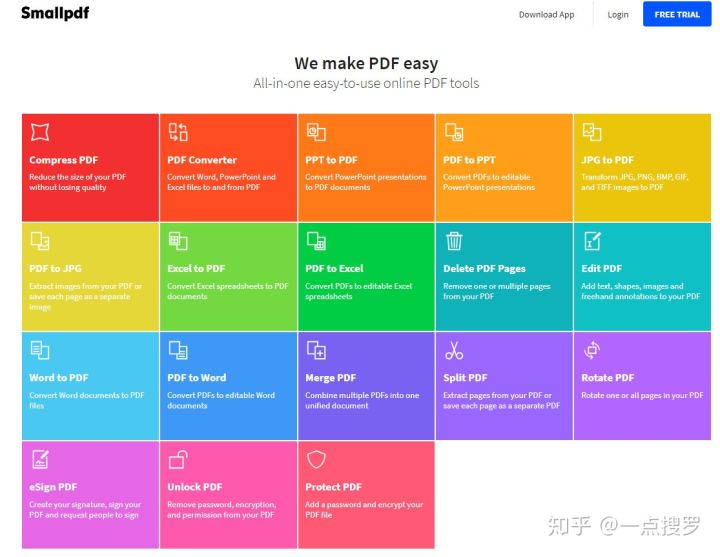Click the PPT to PDF icon

[316, 132]
